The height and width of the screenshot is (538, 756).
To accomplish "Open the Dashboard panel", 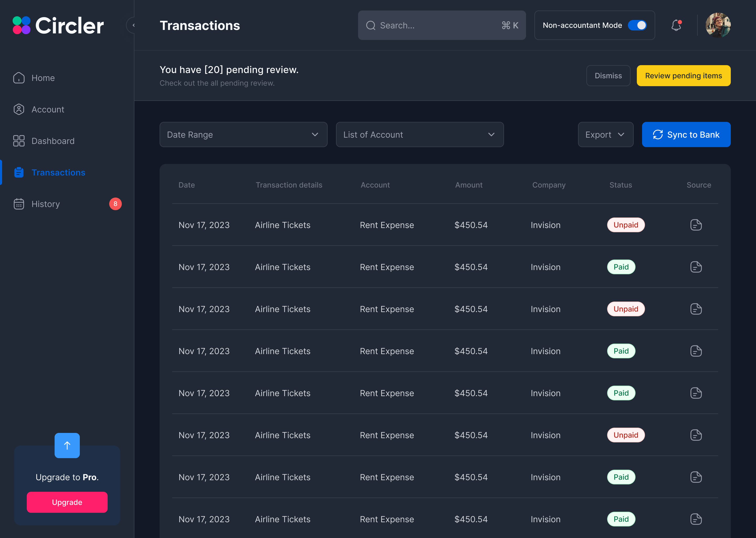I will [x=52, y=141].
